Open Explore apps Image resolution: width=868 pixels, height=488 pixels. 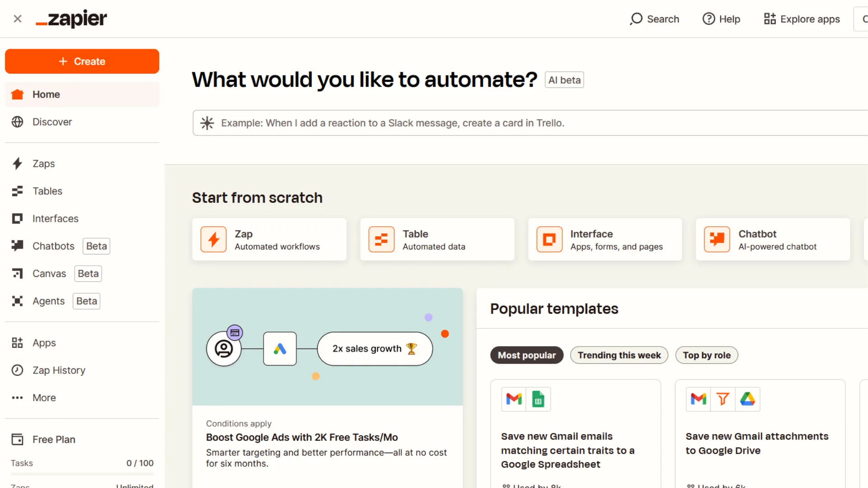coord(801,19)
